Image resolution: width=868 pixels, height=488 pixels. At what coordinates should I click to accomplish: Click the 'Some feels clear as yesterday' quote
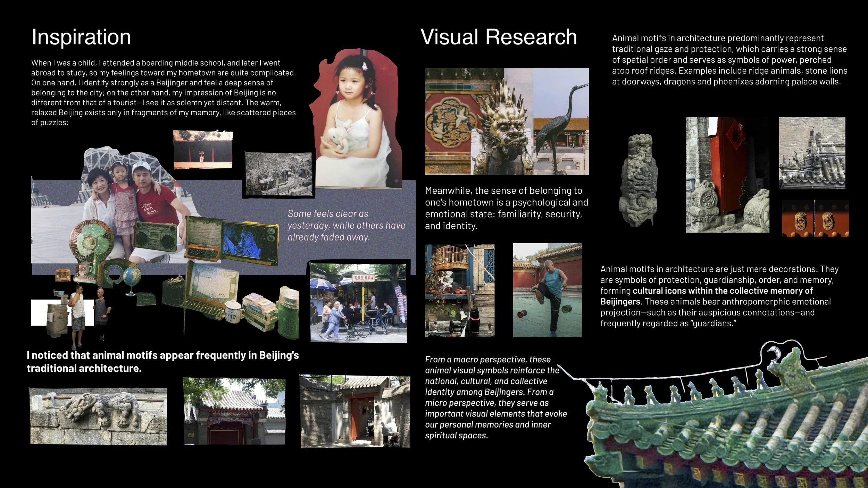pos(346,225)
